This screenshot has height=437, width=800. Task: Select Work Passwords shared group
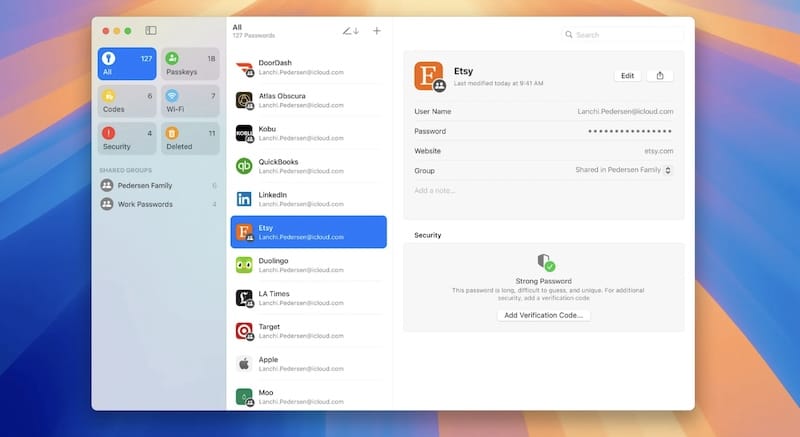[x=159, y=204]
